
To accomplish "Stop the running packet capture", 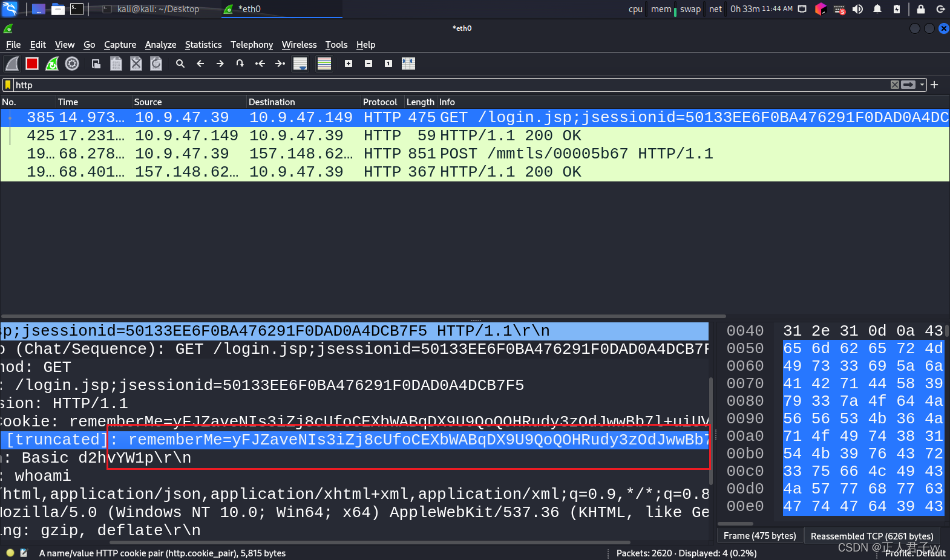I will coord(32,63).
